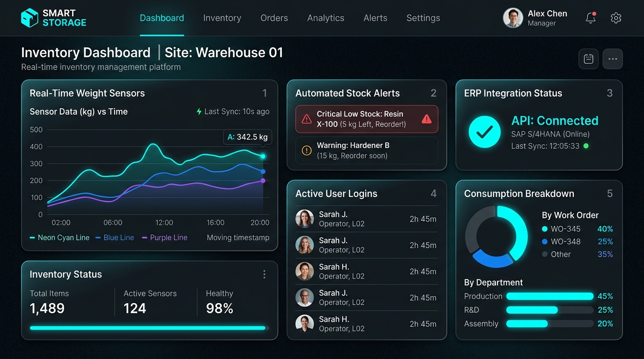Image resolution: width=644 pixels, height=359 pixels.
Task: Click the R&D department bar
Action: pos(550,310)
